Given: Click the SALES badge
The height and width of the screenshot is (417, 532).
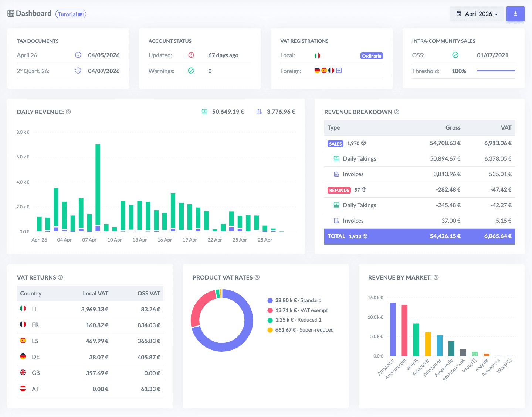Looking at the screenshot, I should click(x=335, y=144).
